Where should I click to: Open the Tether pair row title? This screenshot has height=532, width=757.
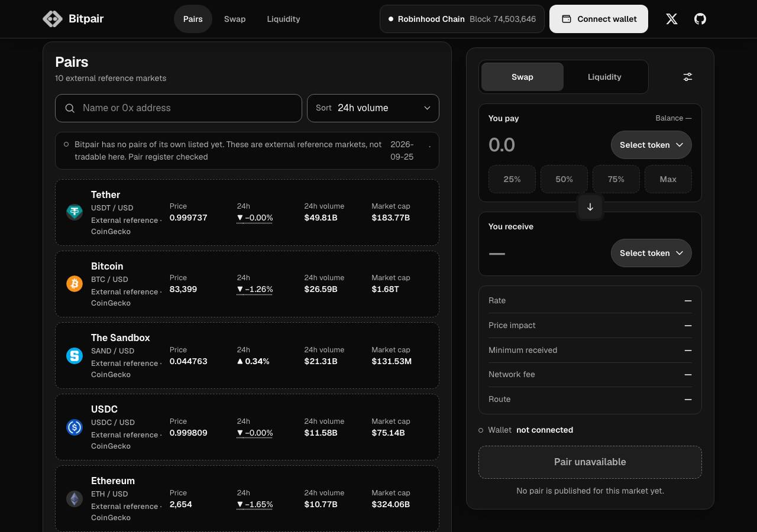[105, 194]
